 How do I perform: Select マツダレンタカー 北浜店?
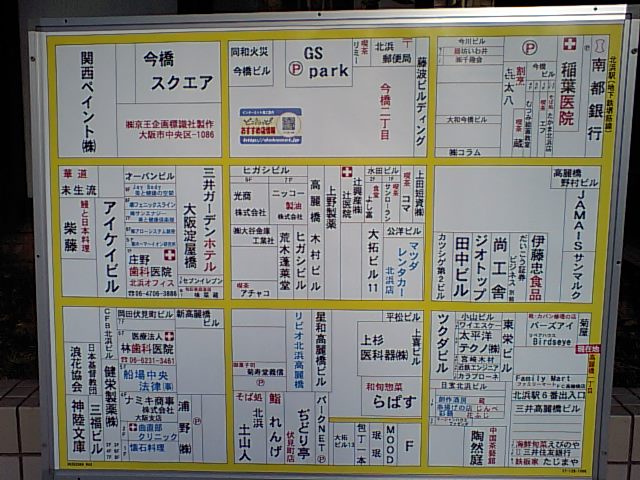point(403,269)
